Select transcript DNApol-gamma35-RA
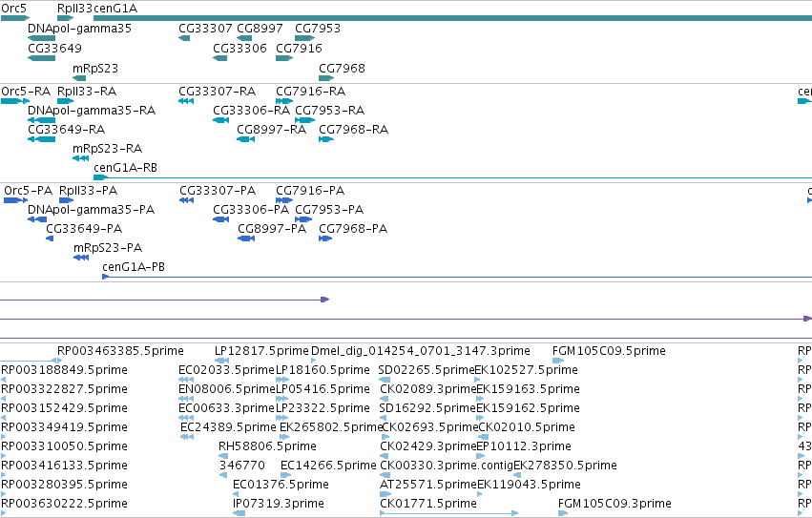The width and height of the screenshot is (812, 518). [41, 120]
